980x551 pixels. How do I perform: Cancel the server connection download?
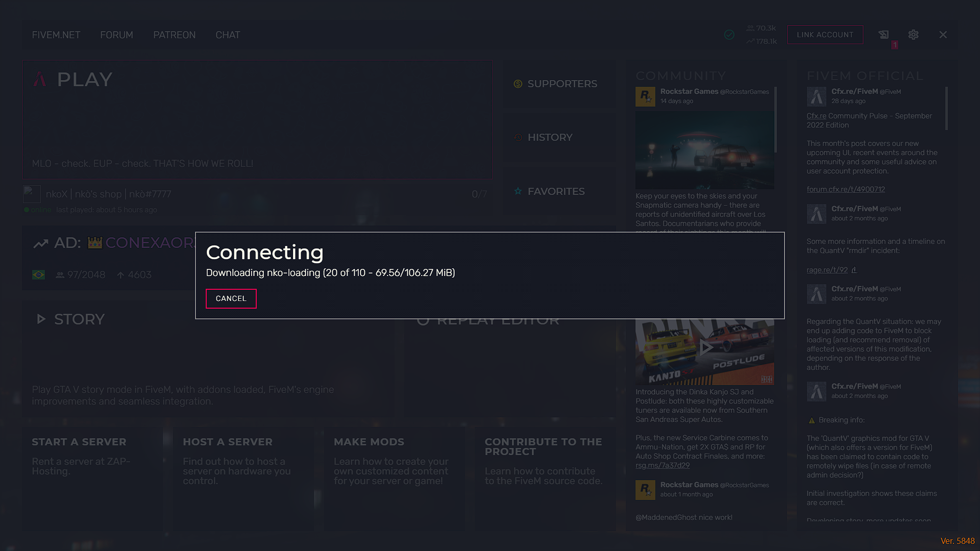point(231,298)
